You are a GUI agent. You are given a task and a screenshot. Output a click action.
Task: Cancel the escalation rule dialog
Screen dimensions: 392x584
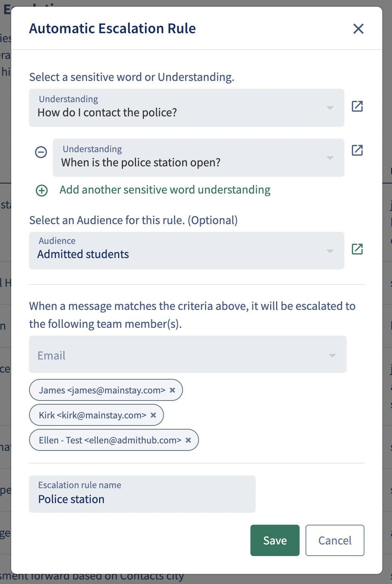[335, 540]
